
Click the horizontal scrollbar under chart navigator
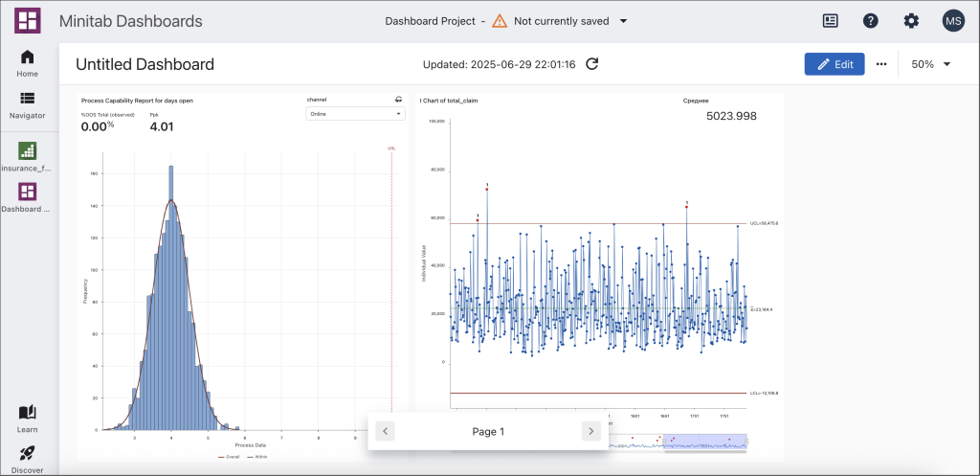point(705,451)
